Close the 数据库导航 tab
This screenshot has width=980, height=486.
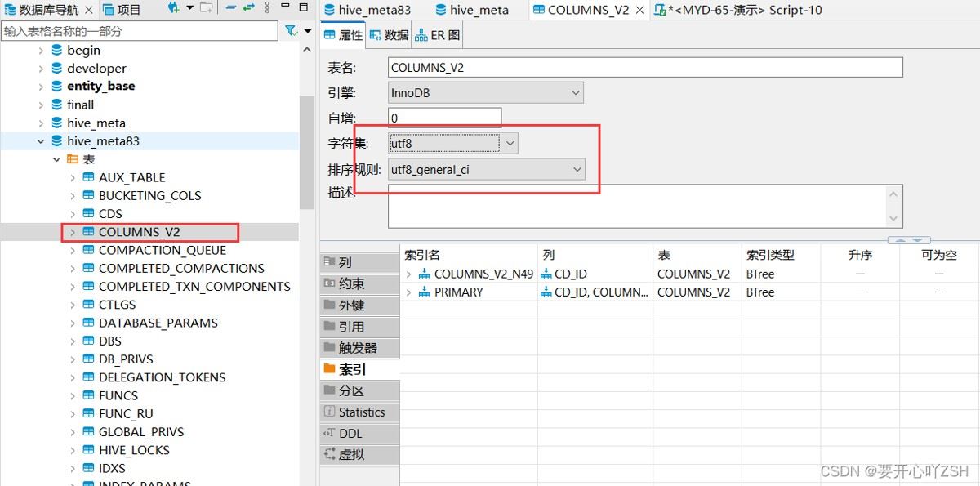coord(89,10)
